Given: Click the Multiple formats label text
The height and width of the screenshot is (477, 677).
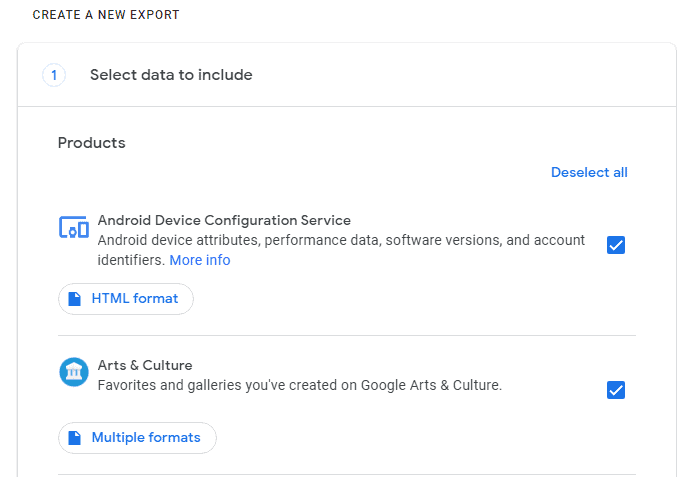Looking at the screenshot, I should [146, 438].
